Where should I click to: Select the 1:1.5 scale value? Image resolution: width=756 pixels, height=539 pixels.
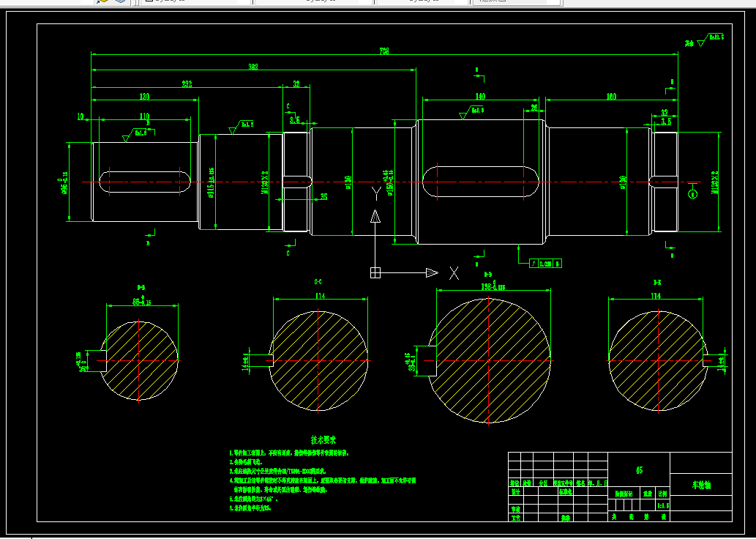663,505
